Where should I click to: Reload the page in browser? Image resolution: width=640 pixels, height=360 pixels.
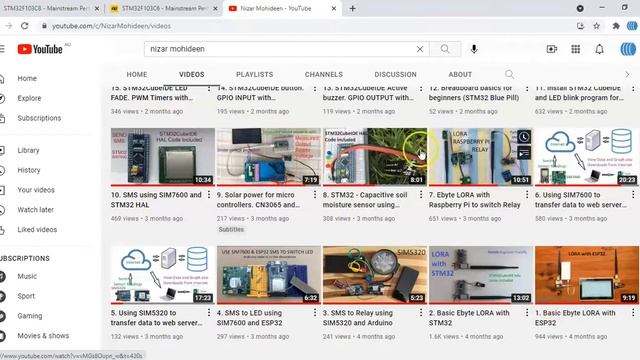pyautogui.click(x=24, y=26)
